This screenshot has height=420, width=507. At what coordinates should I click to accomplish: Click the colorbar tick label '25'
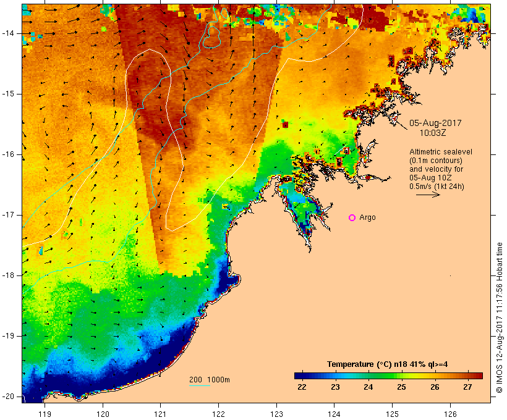pyautogui.click(x=402, y=387)
